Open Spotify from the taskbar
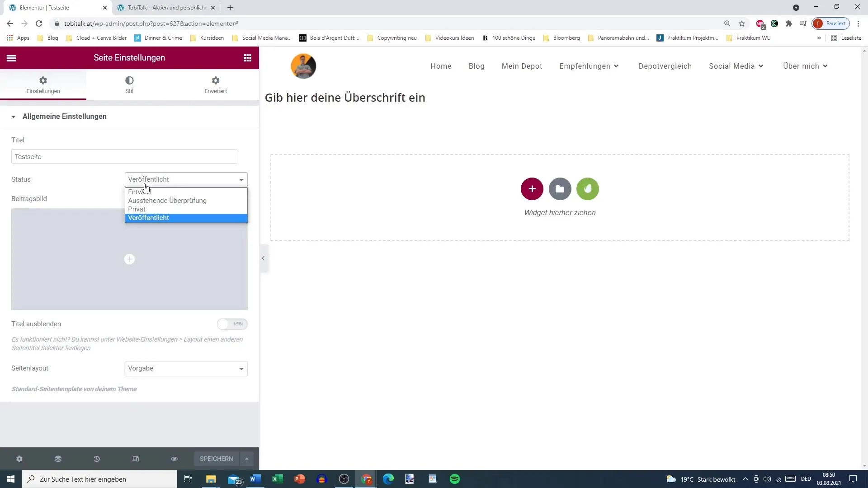868x488 pixels. (455, 479)
